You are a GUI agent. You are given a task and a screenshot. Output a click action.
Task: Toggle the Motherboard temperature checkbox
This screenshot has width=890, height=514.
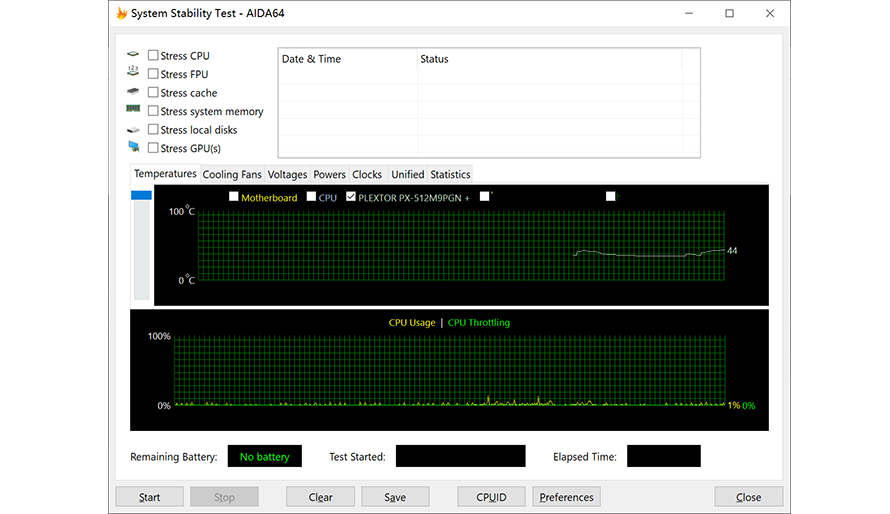point(234,197)
